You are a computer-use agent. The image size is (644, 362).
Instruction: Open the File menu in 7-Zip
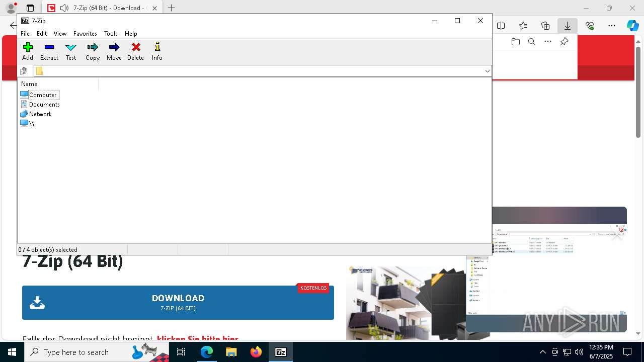(x=25, y=34)
